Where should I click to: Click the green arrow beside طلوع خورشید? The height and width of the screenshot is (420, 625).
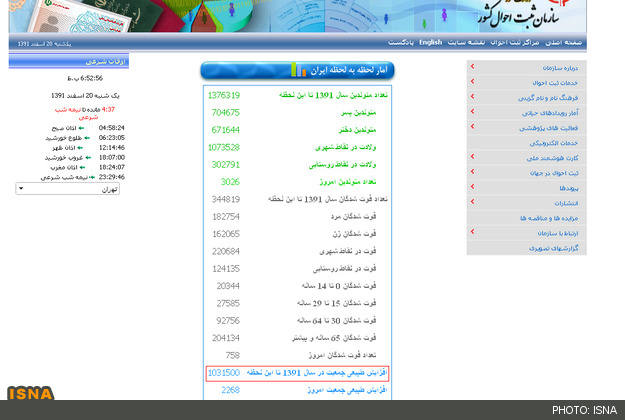[x=87, y=138]
